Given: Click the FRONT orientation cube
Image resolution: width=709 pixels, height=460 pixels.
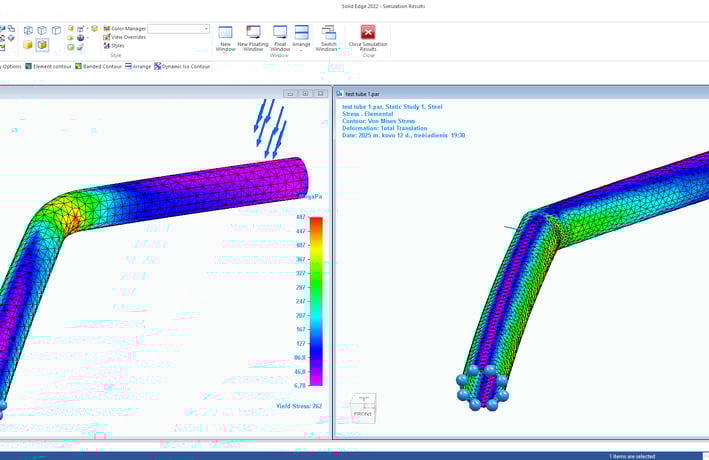Looking at the screenshot, I should [363, 408].
